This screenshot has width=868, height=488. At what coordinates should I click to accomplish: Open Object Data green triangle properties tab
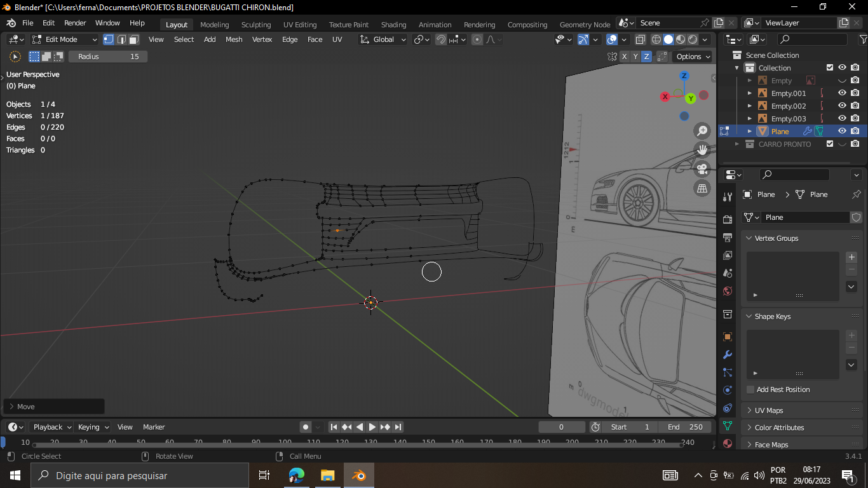coord(728,426)
